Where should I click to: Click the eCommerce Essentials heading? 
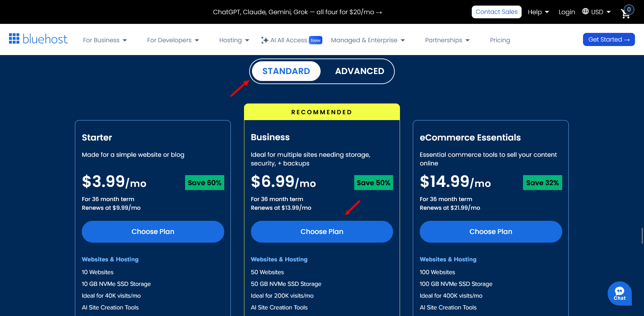pos(470,138)
